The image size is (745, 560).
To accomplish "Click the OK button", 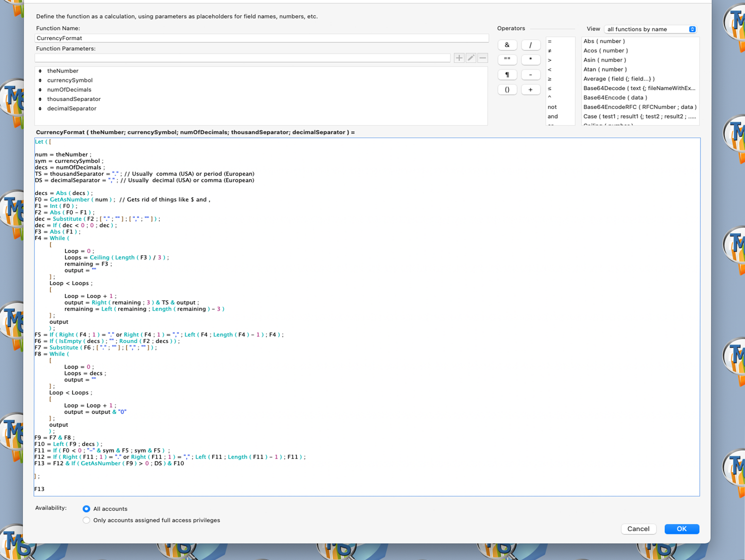I will [681, 529].
